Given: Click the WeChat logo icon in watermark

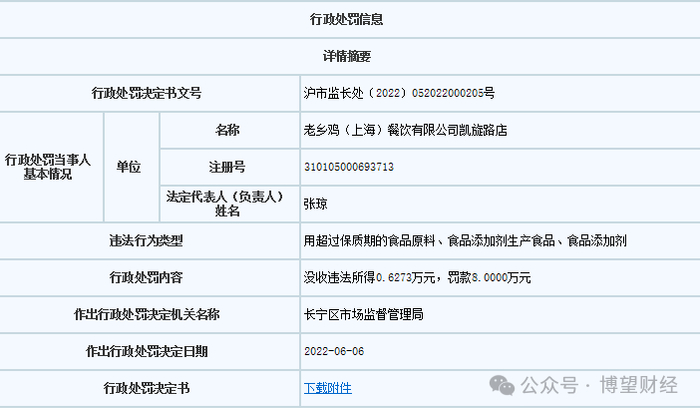Looking at the screenshot, I should (501, 385).
